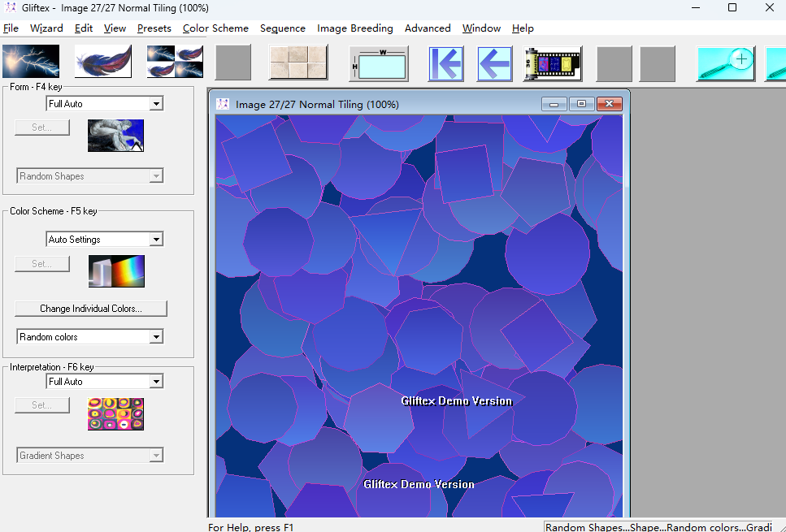Click the four-image lightning and feather icon
This screenshot has height=532, width=786.
[175, 62]
